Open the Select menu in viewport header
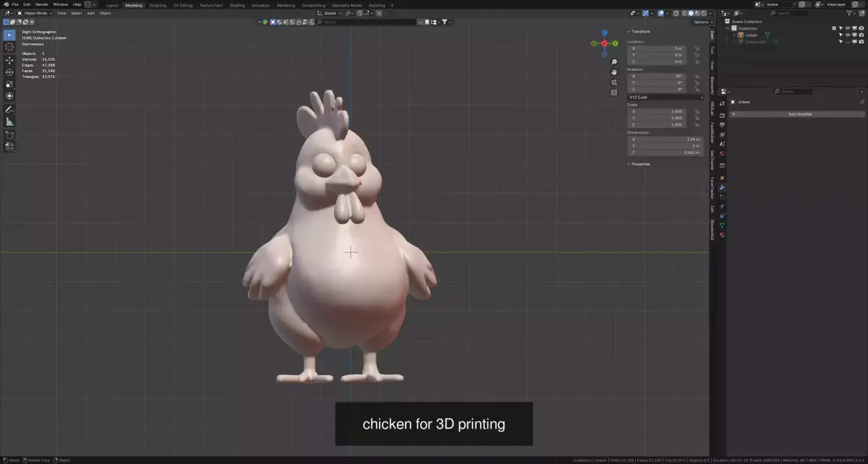Image resolution: width=868 pixels, height=464 pixels. pyautogui.click(x=76, y=13)
